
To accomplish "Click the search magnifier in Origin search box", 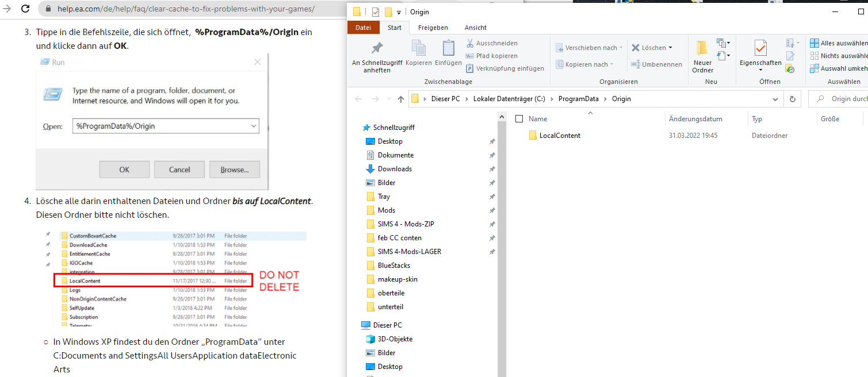I will [820, 99].
